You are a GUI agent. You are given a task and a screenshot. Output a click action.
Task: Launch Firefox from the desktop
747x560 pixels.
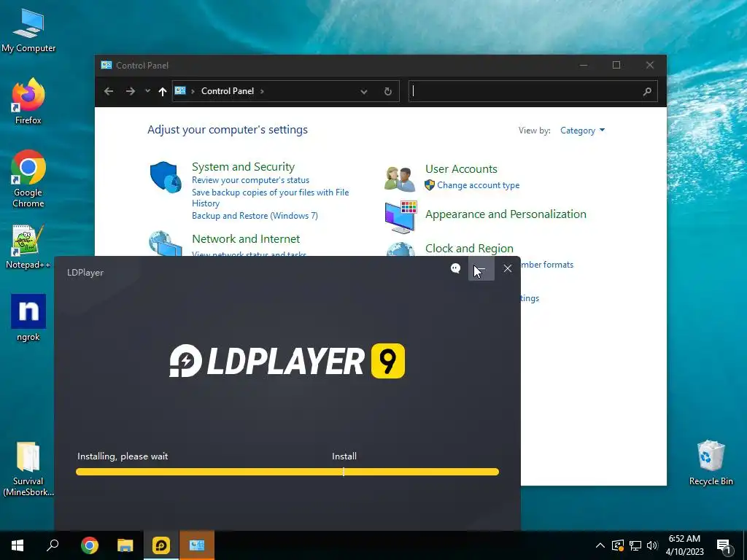[28, 101]
